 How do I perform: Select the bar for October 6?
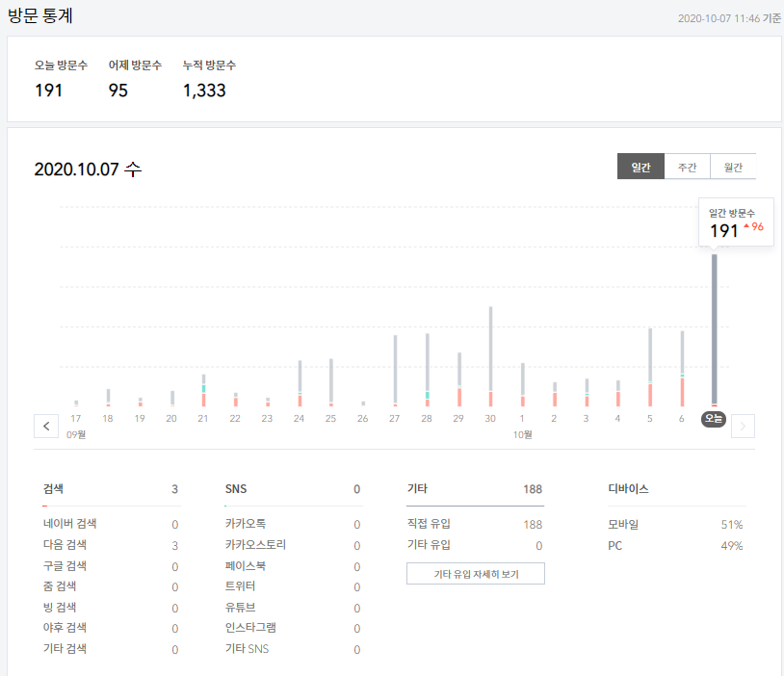(682, 369)
